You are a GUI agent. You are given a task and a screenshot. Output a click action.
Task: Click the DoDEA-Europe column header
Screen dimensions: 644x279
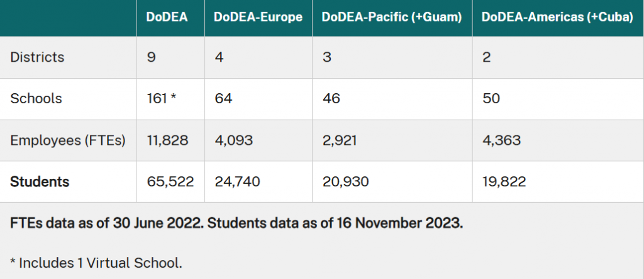coord(258,18)
